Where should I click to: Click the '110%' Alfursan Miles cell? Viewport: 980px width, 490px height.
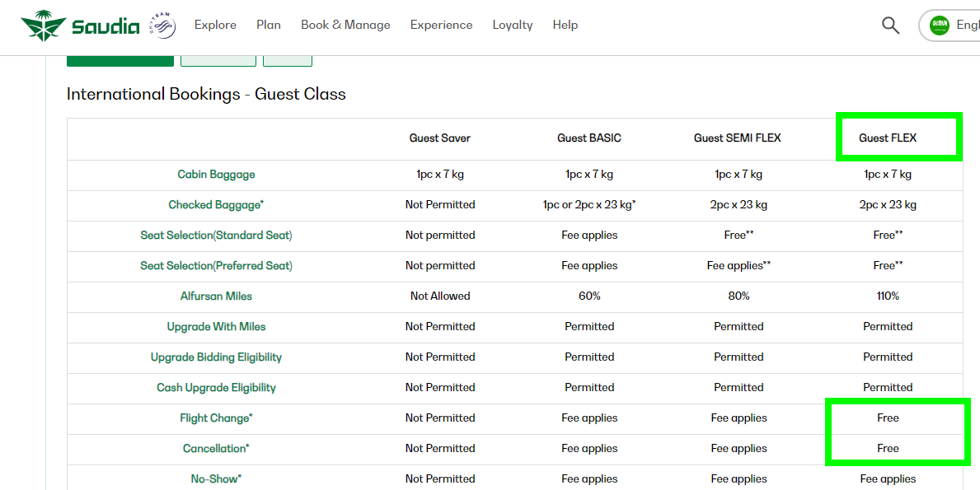point(888,296)
